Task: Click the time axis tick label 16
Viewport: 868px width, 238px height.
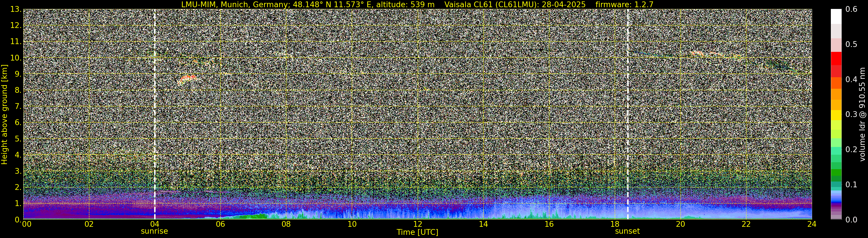Action: [549, 224]
